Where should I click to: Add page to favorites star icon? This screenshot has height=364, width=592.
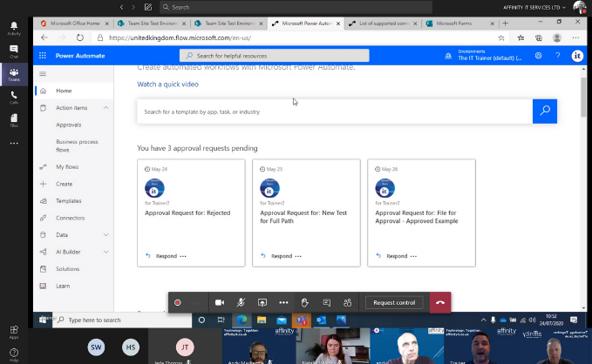501,37
